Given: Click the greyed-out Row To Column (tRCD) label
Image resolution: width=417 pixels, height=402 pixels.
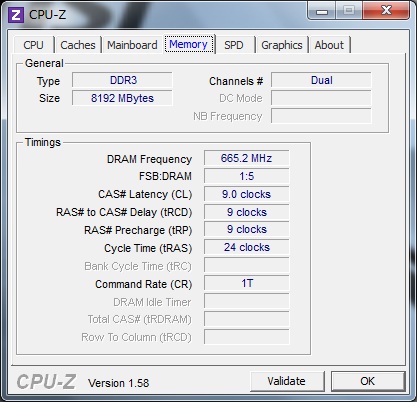Looking at the screenshot, I should coord(136,337).
